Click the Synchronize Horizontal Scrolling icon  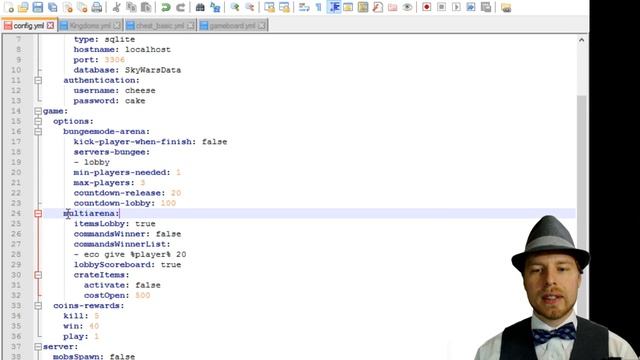[x=284, y=7]
